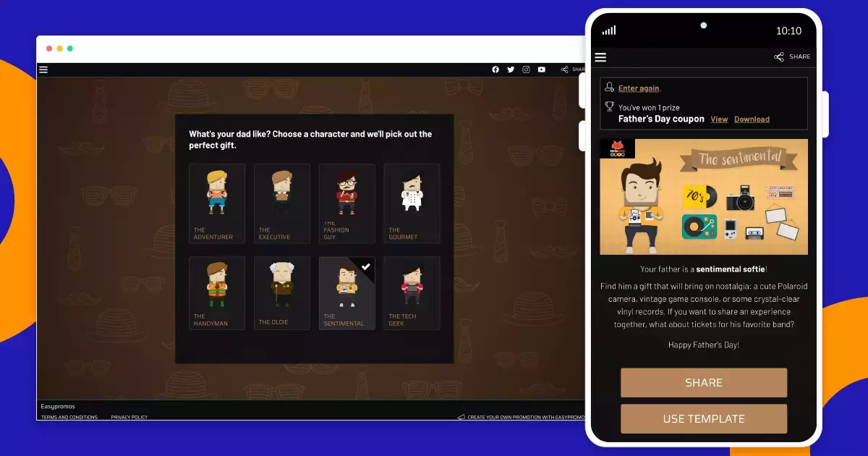Click the Twitter icon in browser header
Image resolution: width=868 pixels, height=456 pixels.
[x=511, y=69]
